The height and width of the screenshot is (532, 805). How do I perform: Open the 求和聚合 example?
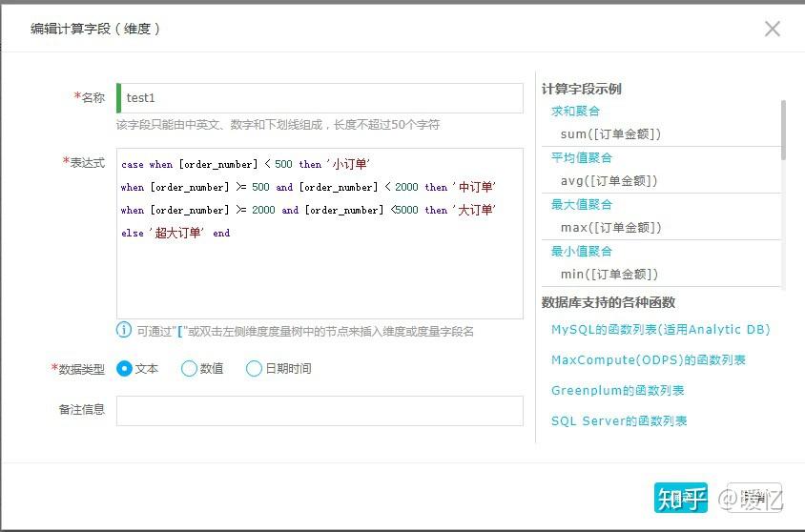tap(575, 111)
